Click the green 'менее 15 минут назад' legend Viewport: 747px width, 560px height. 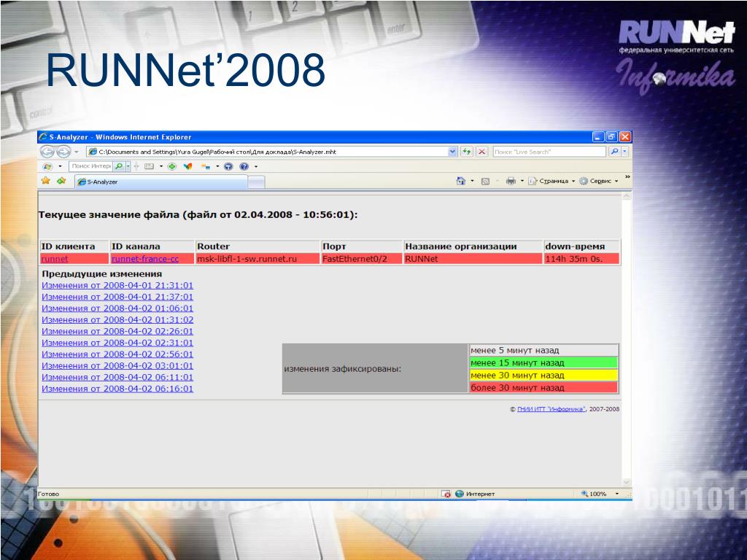coord(543,363)
